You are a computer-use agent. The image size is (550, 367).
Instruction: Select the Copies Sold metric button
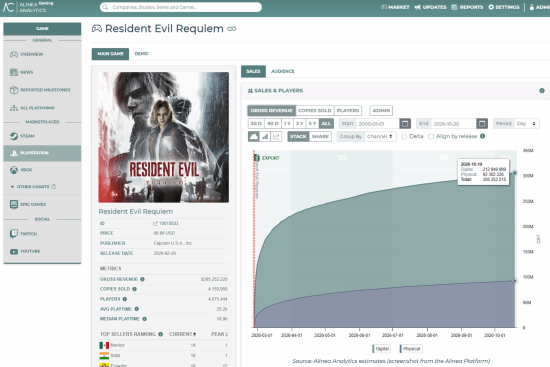coord(315,111)
